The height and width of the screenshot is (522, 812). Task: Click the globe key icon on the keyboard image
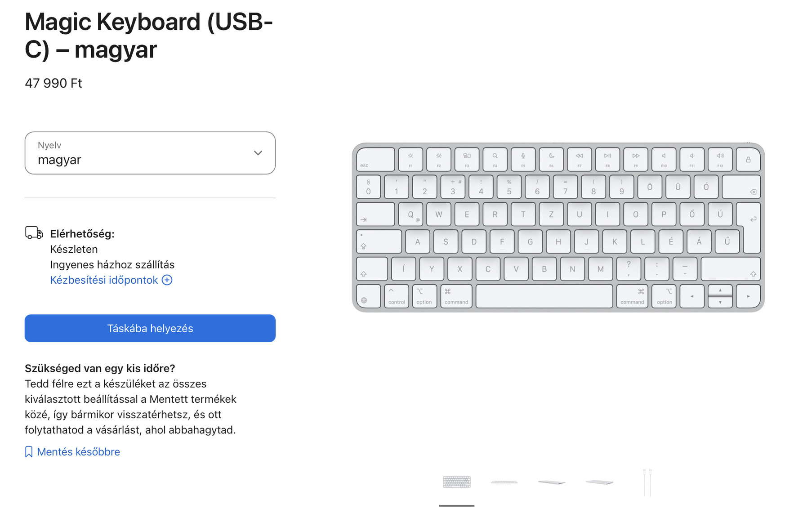[x=364, y=300]
